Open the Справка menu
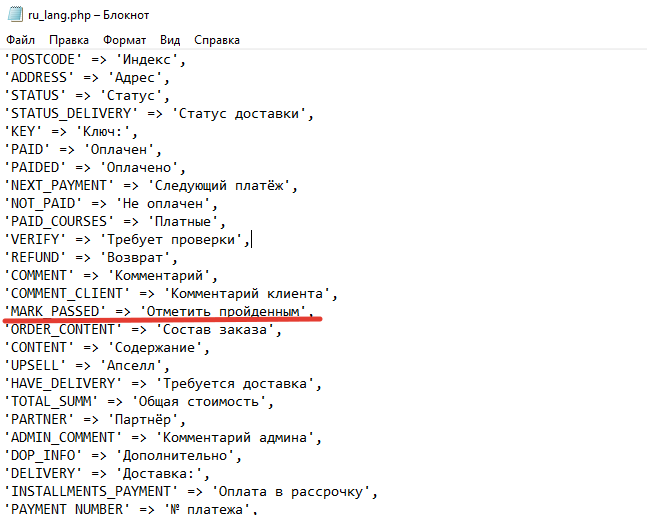 click(217, 40)
